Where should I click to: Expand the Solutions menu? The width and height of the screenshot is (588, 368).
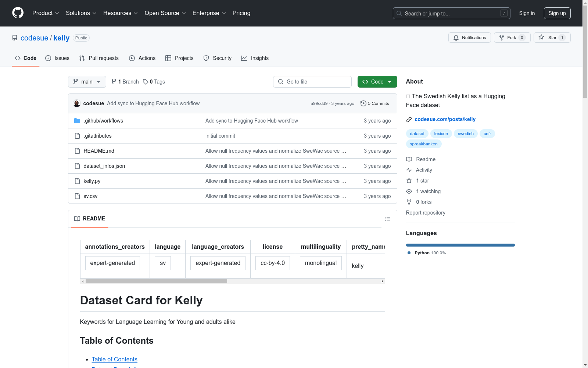(81, 13)
